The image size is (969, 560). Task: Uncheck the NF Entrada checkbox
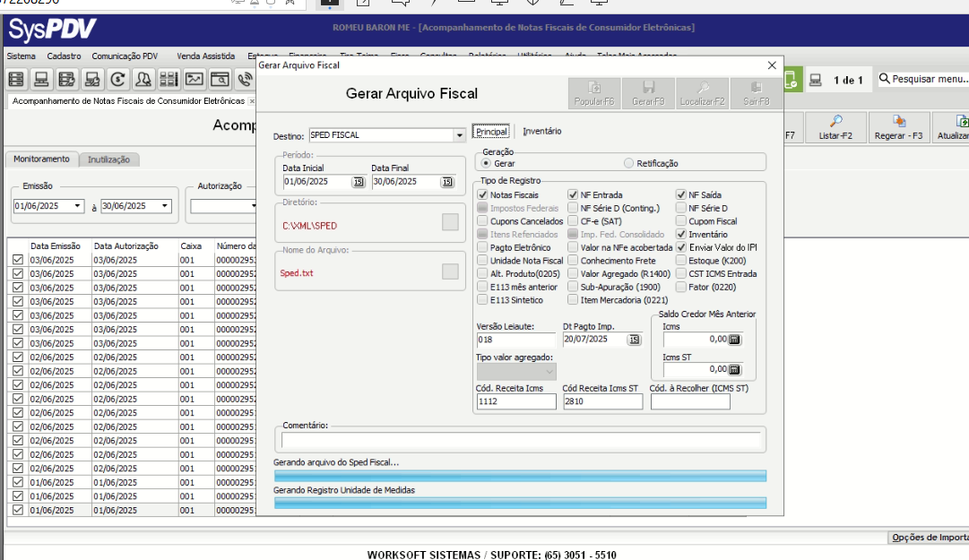pyautogui.click(x=573, y=194)
